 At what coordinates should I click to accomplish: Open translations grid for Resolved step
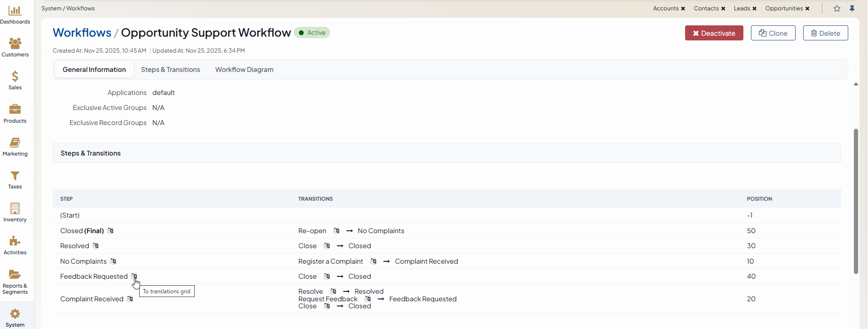point(95,246)
